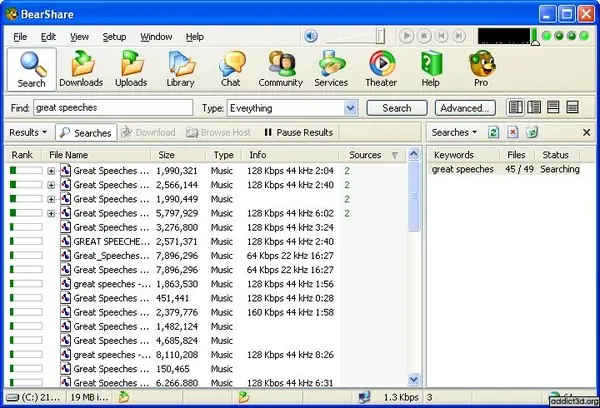Click the status bar drive icon (C:)

[x=13, y=398]
